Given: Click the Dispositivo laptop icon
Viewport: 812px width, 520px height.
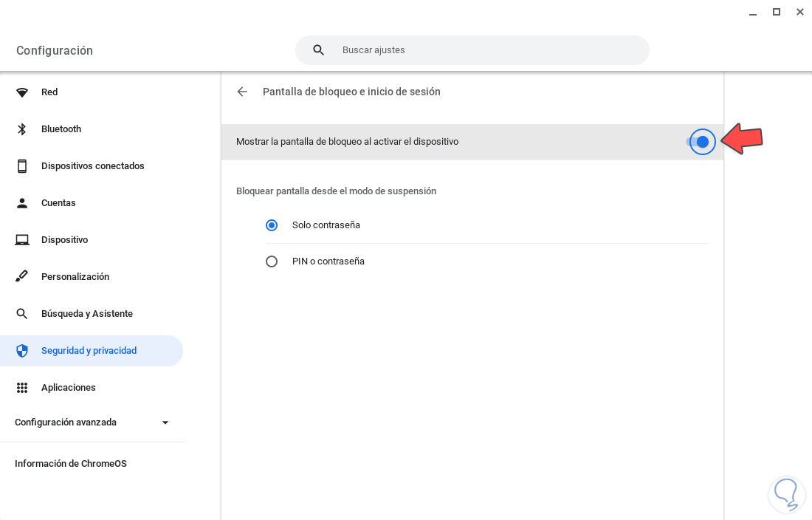Looking at the screenshot, I should pos(22,240).
